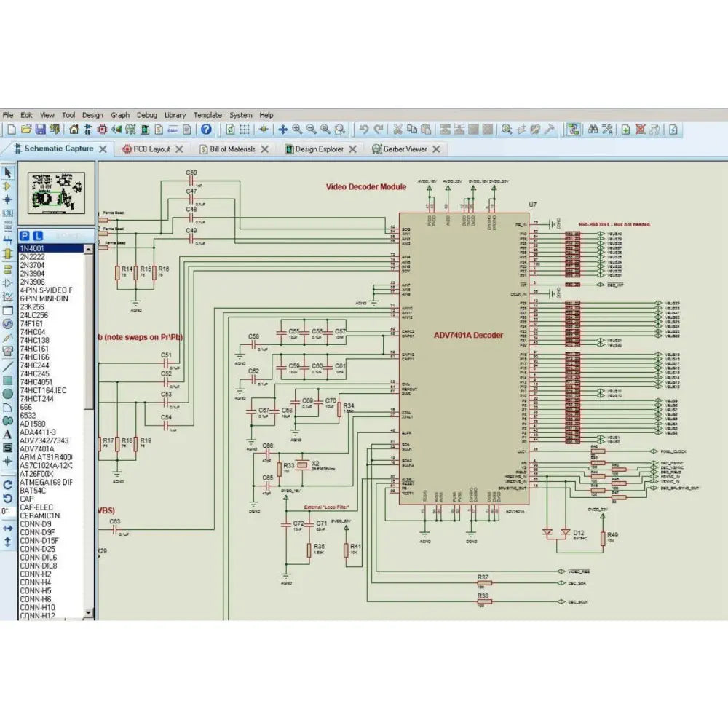Click the Junction Dot mode tool
Screen dimensions: 728x728
(x=8, y=199)
